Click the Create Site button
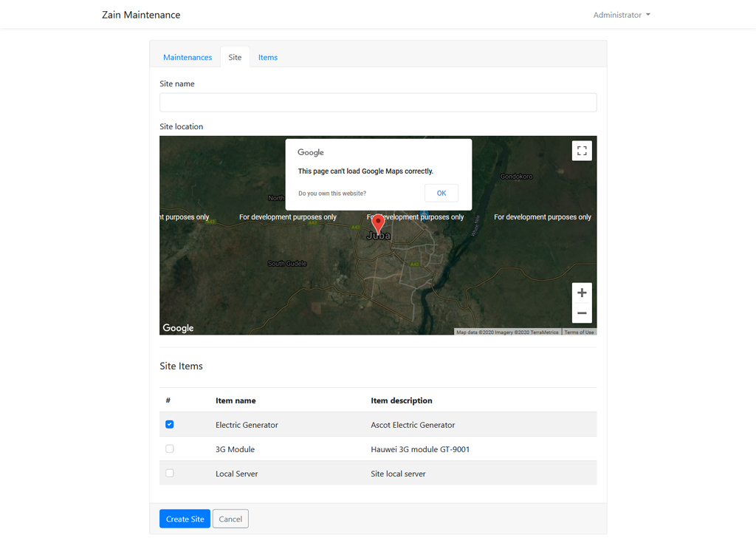756x546 pixels. coord(185,519)
